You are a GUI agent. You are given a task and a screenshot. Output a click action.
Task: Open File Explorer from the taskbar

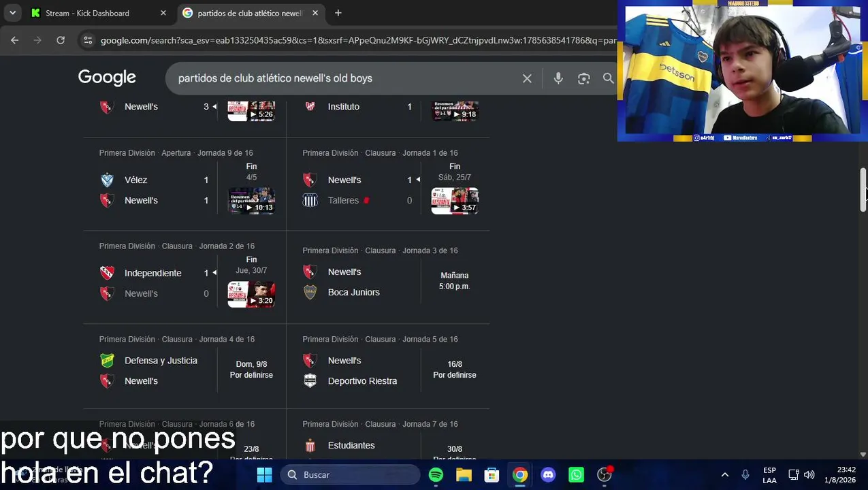click(464, 475)
